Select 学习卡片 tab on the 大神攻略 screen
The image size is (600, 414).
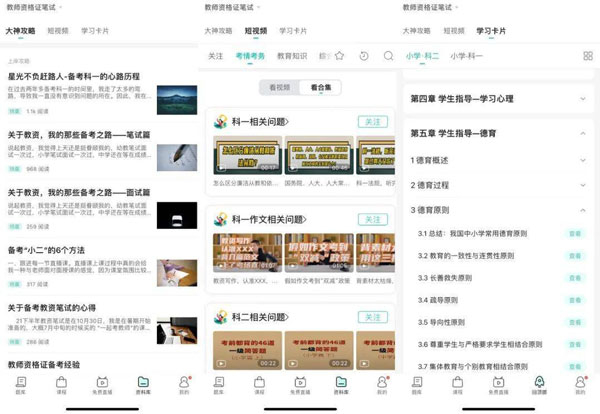(x=95, y=31)
